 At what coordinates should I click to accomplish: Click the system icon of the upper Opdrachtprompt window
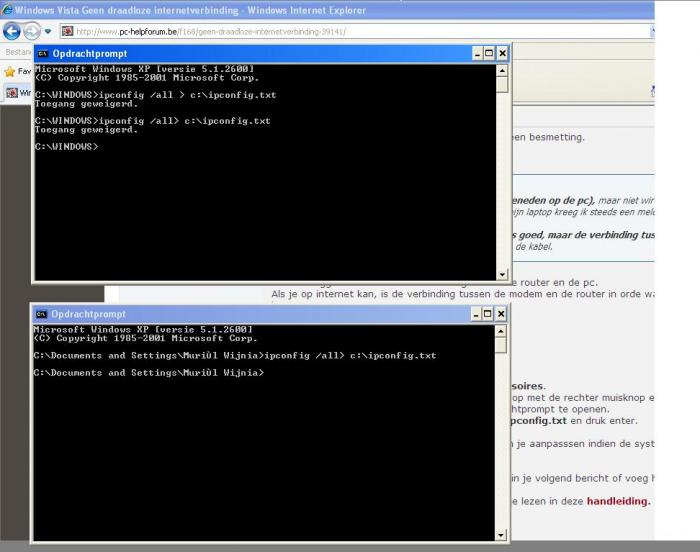[x=43, y=54]
